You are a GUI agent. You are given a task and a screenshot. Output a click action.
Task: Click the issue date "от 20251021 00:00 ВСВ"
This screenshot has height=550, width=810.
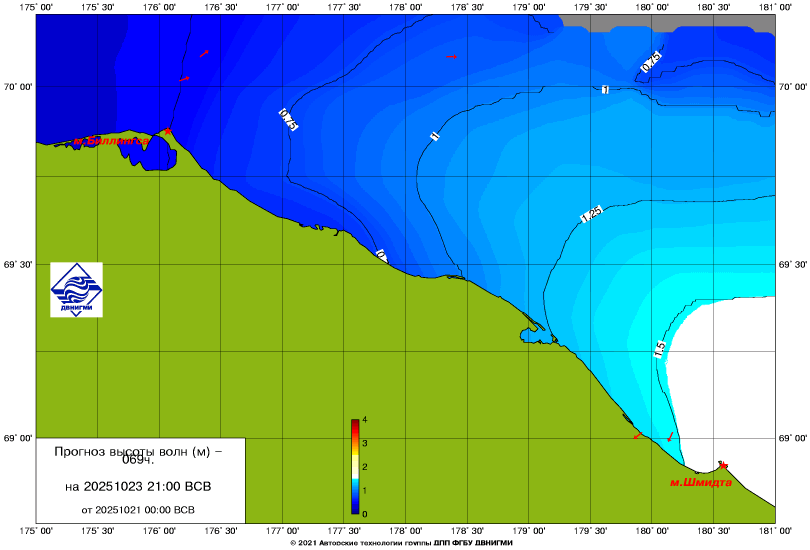coord(138,509)
